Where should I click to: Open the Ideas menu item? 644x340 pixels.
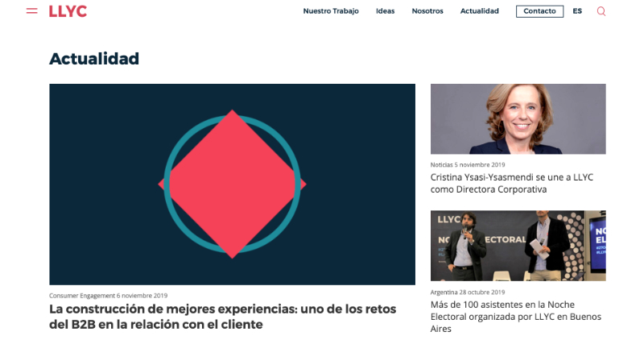coord(385,11)
